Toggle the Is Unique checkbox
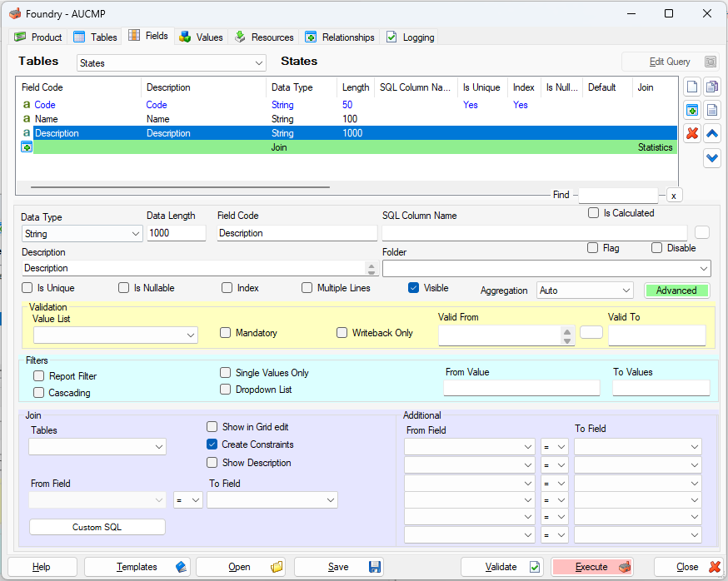Screen dimensions: 728x581 (x=27, y=288)
